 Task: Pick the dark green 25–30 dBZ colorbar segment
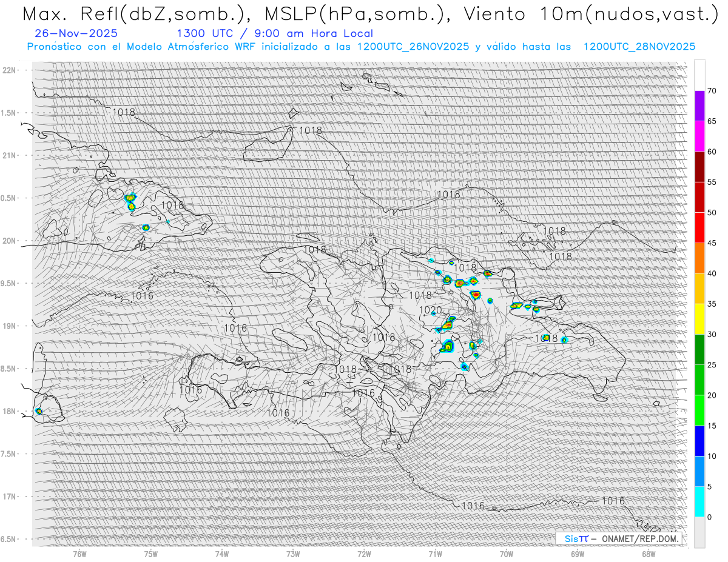(x=699, y=350)
